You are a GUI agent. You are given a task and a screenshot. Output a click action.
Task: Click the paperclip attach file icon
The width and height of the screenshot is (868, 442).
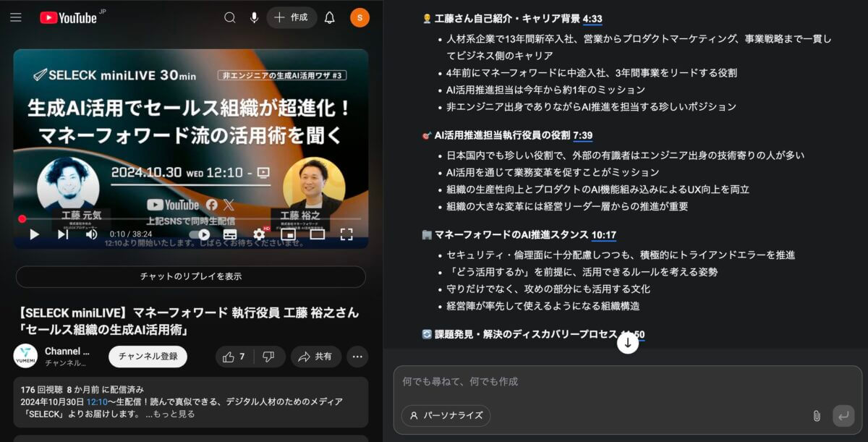(817, 416)
